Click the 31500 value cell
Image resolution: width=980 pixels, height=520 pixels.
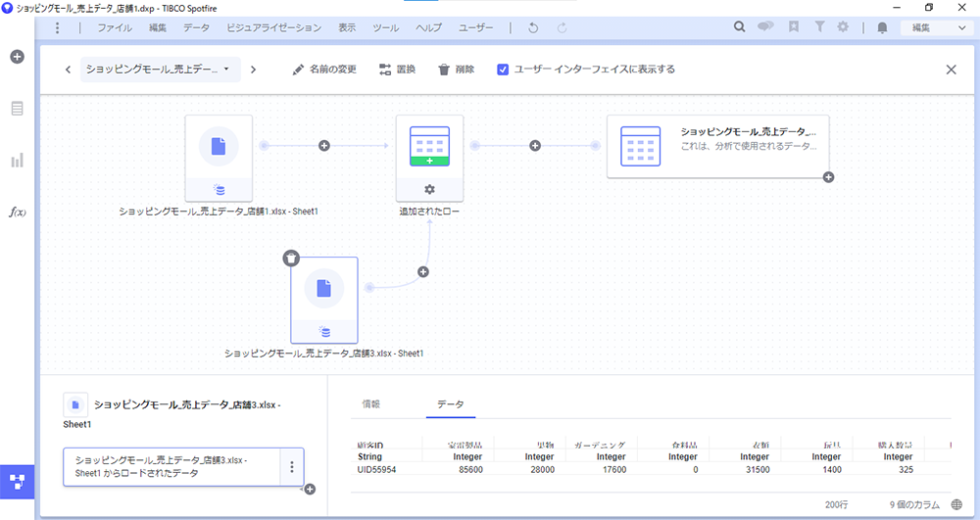tap(758, 469)
